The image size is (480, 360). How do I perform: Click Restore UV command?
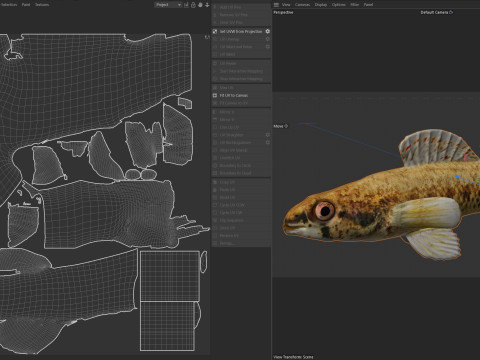229,236
